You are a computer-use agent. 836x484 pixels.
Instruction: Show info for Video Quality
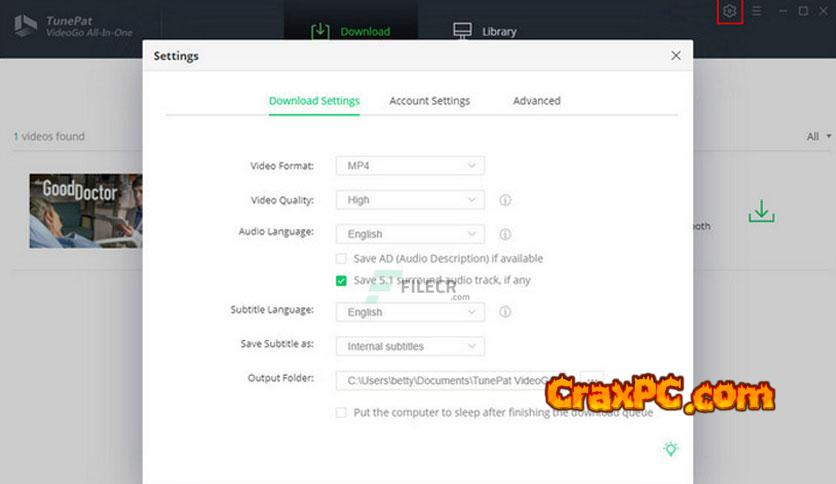(x=505, y=200)
